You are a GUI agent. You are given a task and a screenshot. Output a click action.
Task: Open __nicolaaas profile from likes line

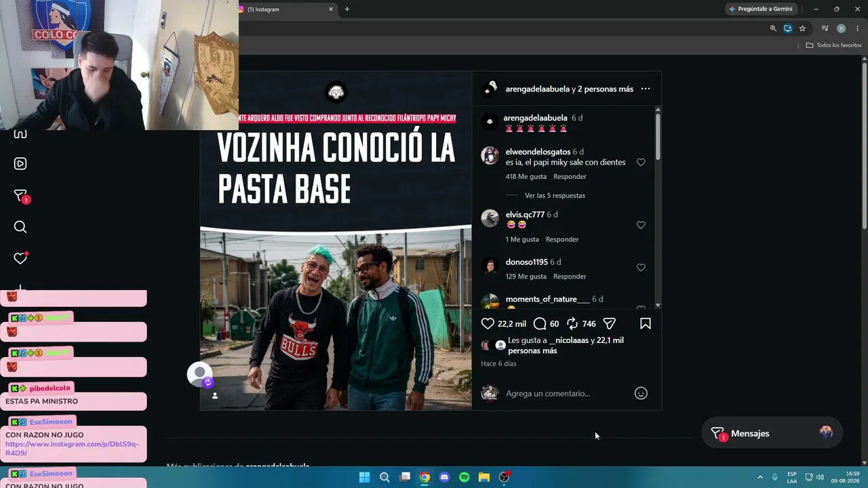point(568,340)
